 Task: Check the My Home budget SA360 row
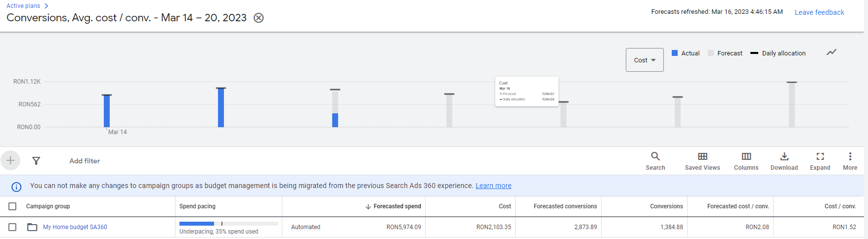(x=12, y=227)
